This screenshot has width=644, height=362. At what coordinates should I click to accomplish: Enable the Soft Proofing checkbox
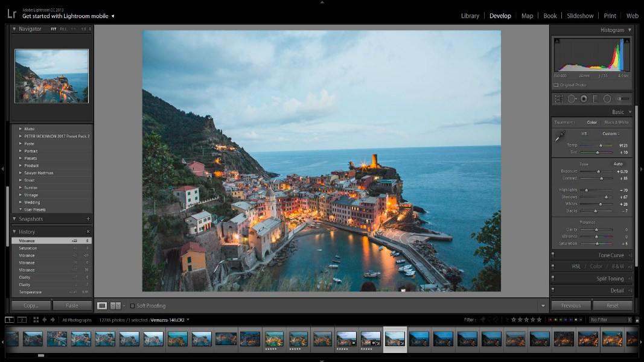(133, 306)
